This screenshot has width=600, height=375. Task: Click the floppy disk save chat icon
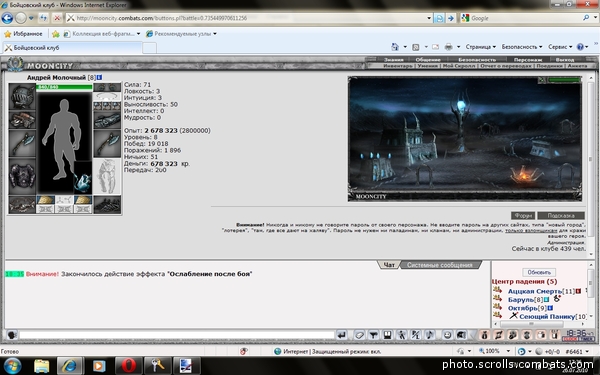387,335
